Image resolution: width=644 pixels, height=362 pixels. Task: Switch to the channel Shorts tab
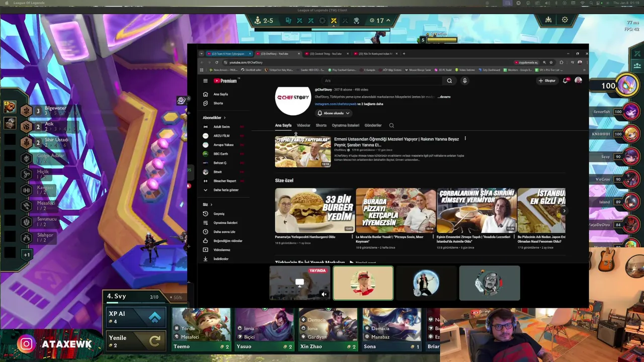pyautogui.click(x=321, y=125)
